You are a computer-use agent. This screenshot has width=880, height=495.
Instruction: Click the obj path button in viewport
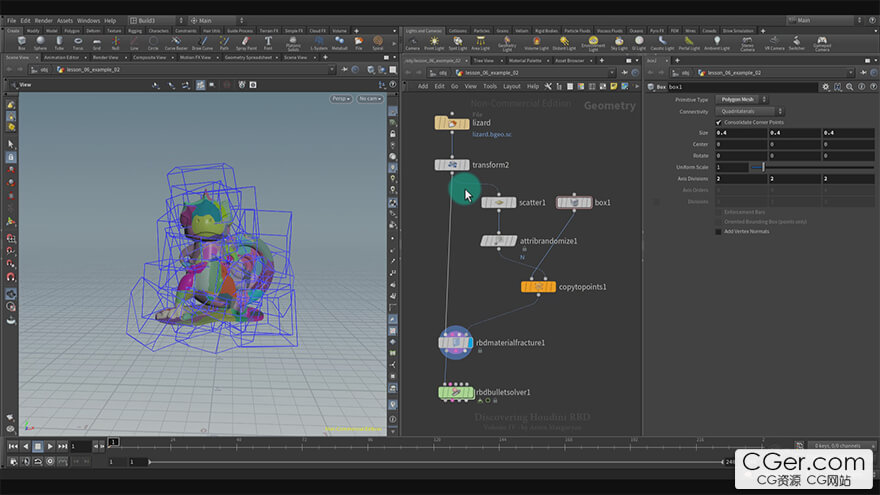point(40,70)
